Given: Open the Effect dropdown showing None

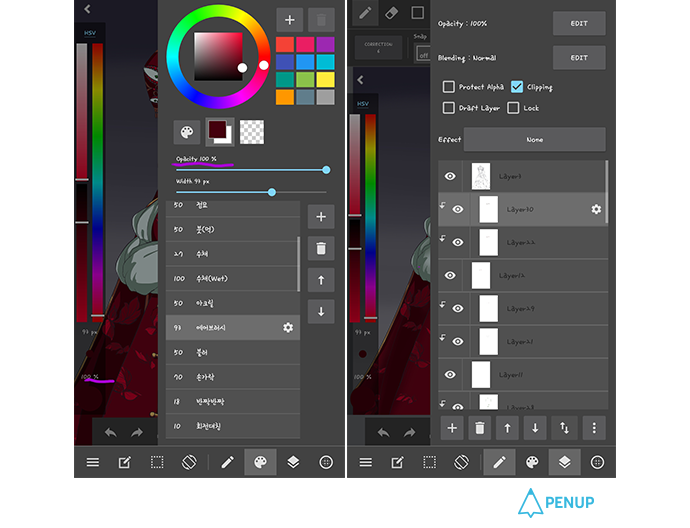Looking at the screenshot, I should tap(535, 139).
